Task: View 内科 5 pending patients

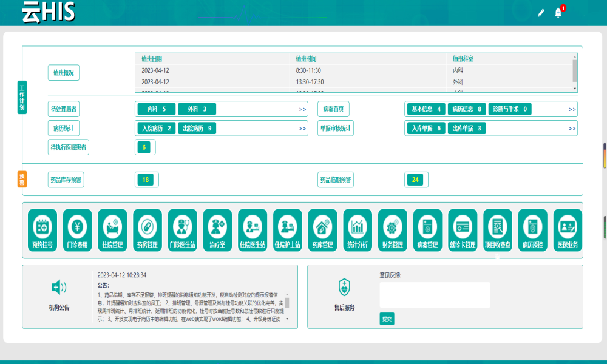Action: pyautogui.click(x=157, y=109)
